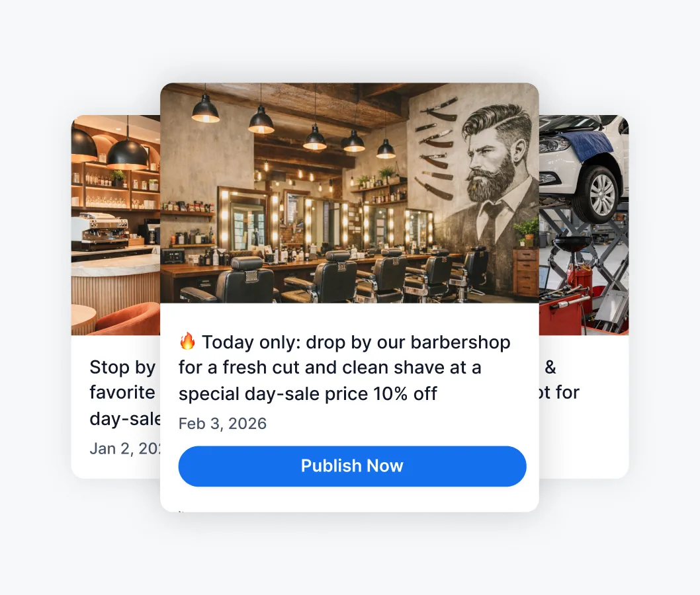The height and width of the screenshot is (595, 700).
Task: Bring the right auto repair card forward
Action: click(584, 297)
